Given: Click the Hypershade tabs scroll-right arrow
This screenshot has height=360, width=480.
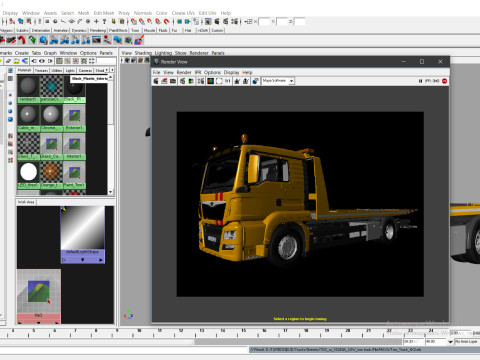Looking at the screenshot, I should tap(112, 70).
